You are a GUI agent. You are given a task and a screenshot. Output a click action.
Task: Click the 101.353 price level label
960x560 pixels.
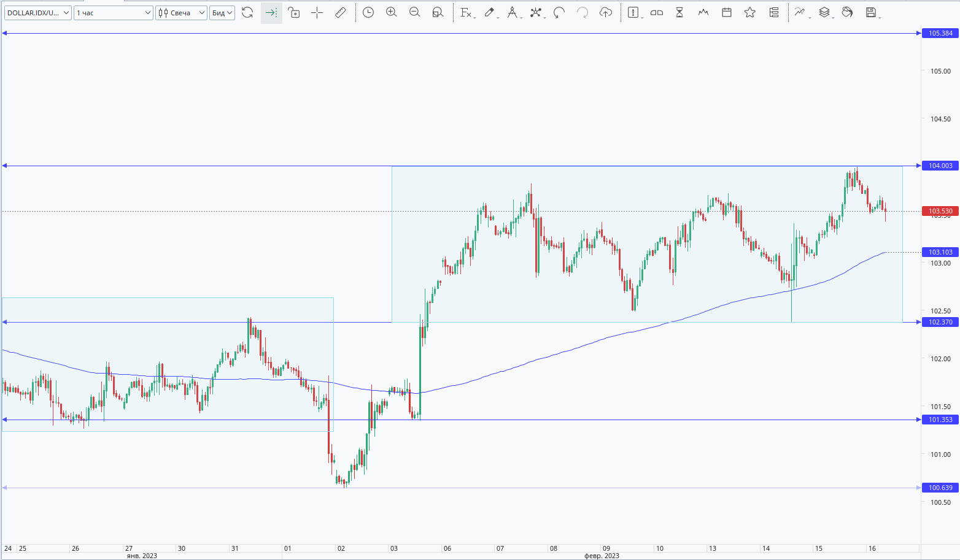tap(940, 420)
